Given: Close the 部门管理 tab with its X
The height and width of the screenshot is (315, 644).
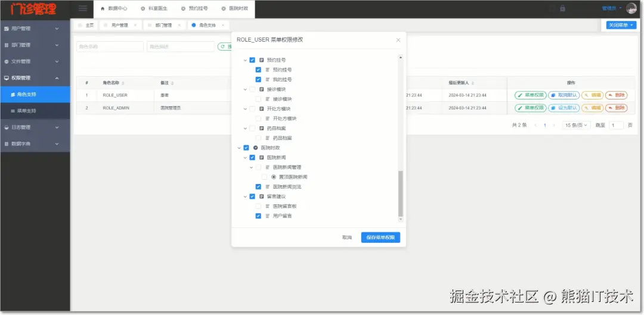Looking at the screenshot, I should tap(179, 25).
